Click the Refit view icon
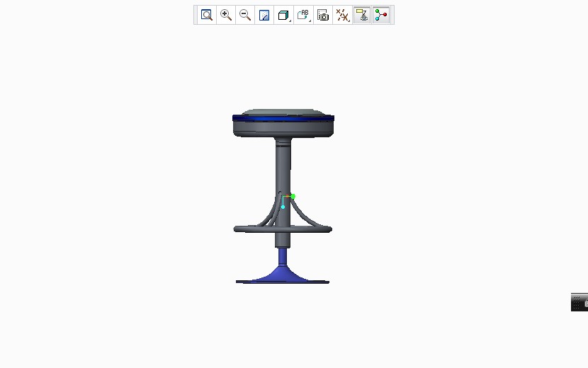The height and width of the screenshot is (368, 588). pyautogui.click(x=207, y=15)
